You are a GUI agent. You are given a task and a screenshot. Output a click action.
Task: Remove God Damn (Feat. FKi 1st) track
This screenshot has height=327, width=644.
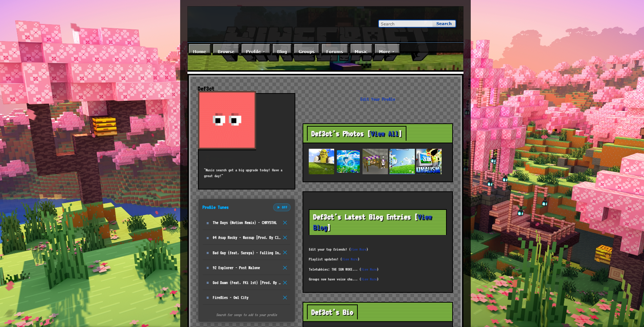pyautogui.click(x=285, y=283)
